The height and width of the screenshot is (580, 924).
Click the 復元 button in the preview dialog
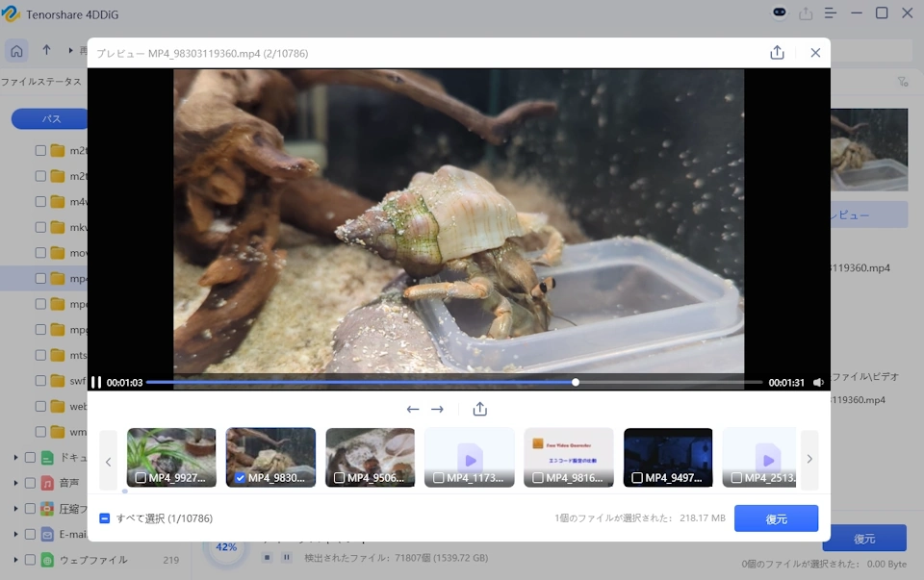(776, 518)
